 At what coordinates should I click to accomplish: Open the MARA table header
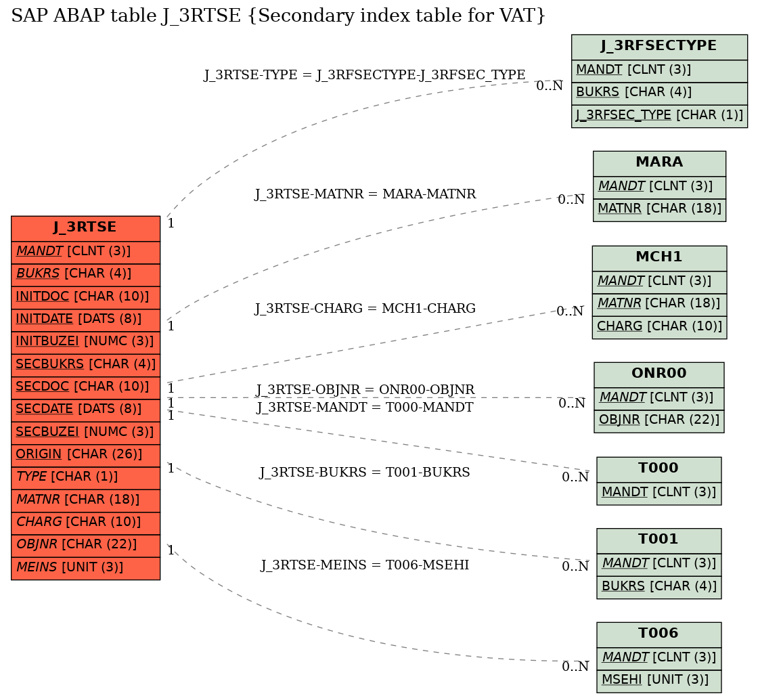659,164
